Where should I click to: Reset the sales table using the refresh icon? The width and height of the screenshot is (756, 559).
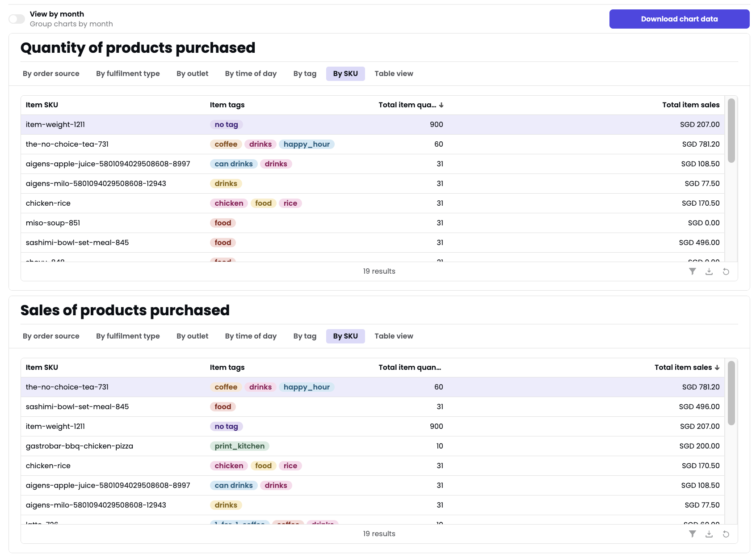(x=726, y=534)
